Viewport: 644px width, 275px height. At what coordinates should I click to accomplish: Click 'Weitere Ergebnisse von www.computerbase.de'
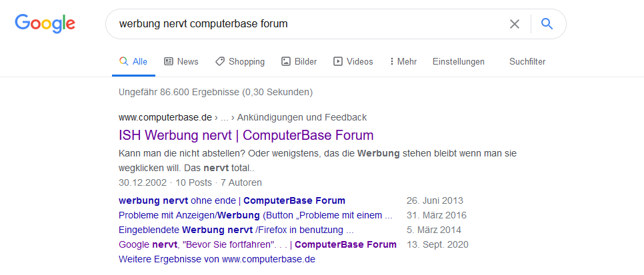(x=217, y=260)
